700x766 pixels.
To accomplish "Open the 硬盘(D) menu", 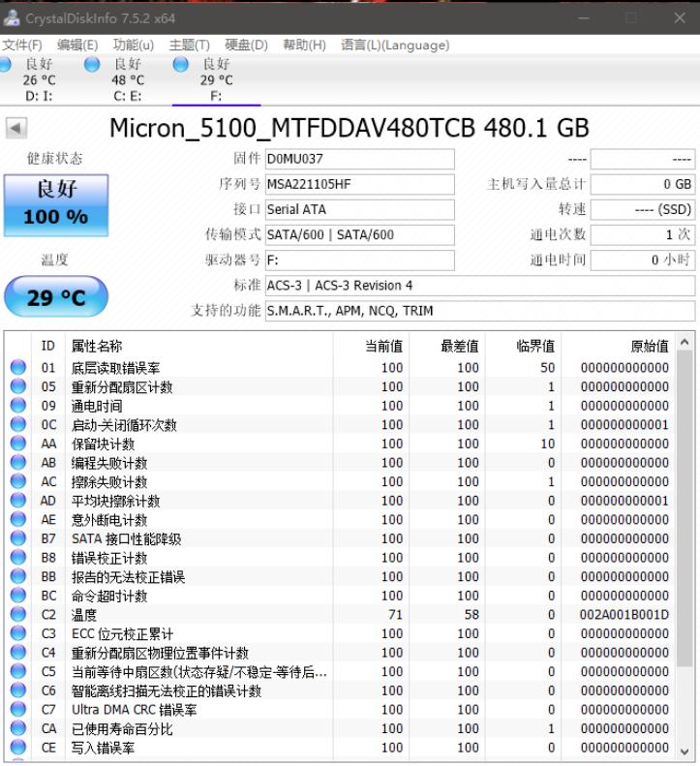I will (246, 45).
